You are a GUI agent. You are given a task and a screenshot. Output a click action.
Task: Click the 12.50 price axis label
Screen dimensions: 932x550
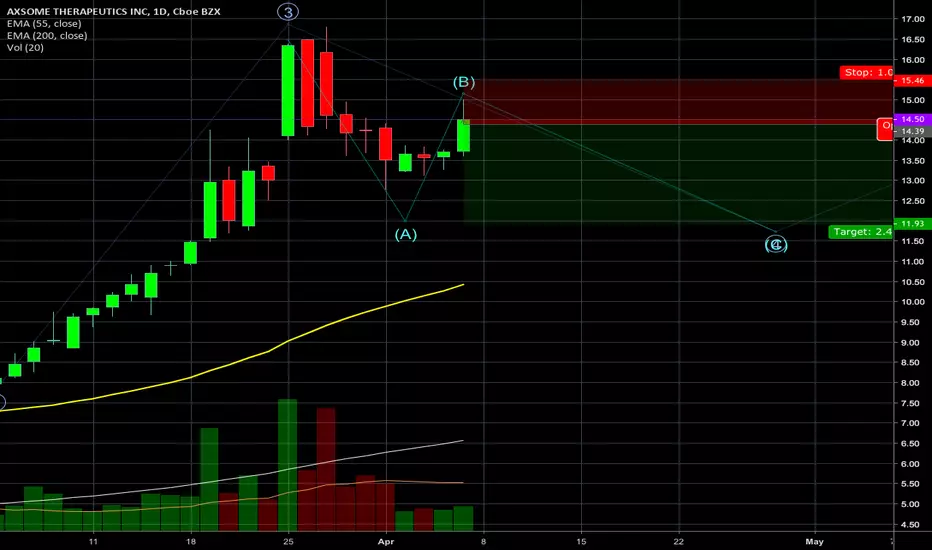pyautogui.click(x=913, y=201)
